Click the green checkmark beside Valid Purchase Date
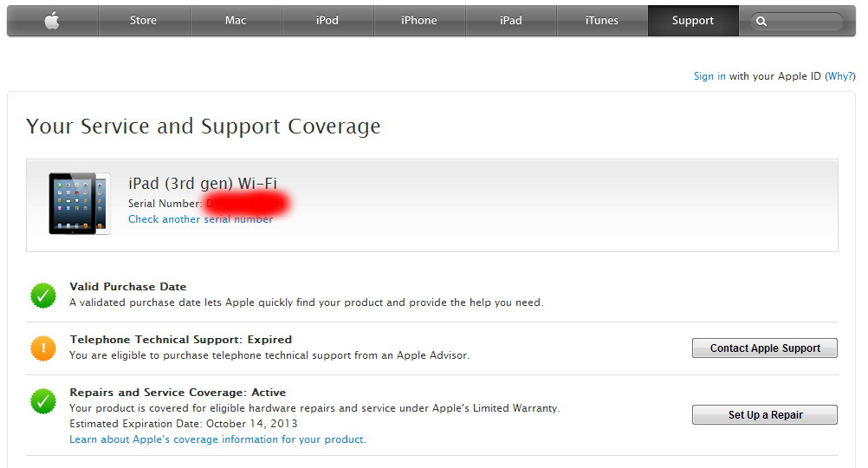 [43, 296]
